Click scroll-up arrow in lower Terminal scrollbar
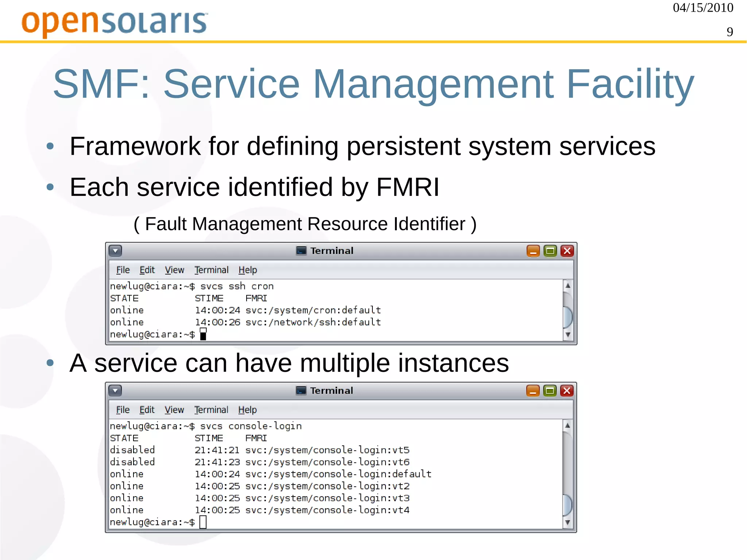The image size is (747, 560). pyautogui.click(x=568, y=425)
